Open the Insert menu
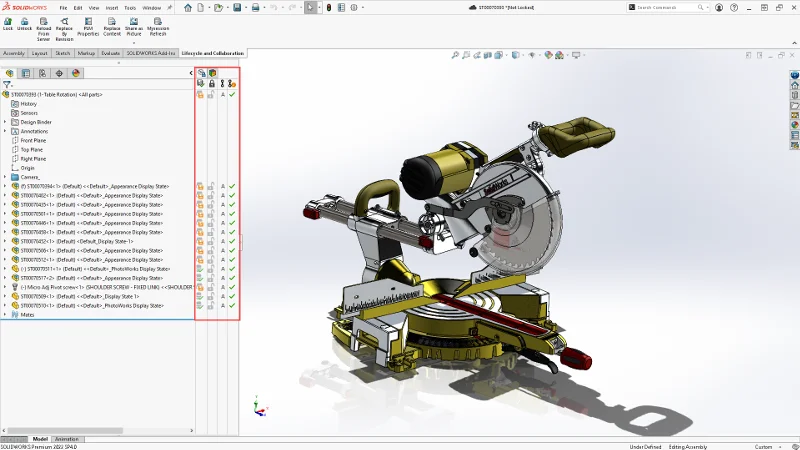This screenshot has width=800, height=450. [110, 7]
